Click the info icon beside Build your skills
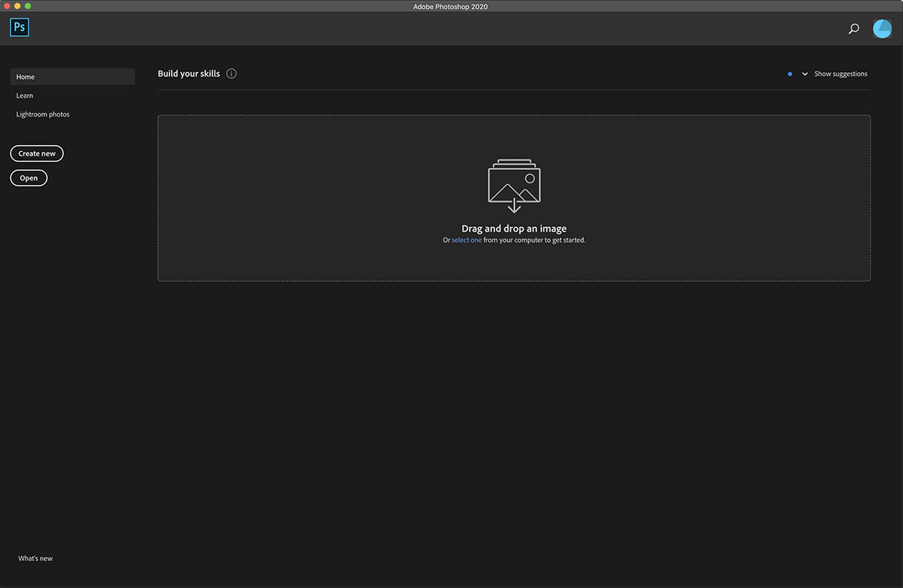The height and width of the screenshot is (588, 903). pyautogui.click(x=231, y=74)
